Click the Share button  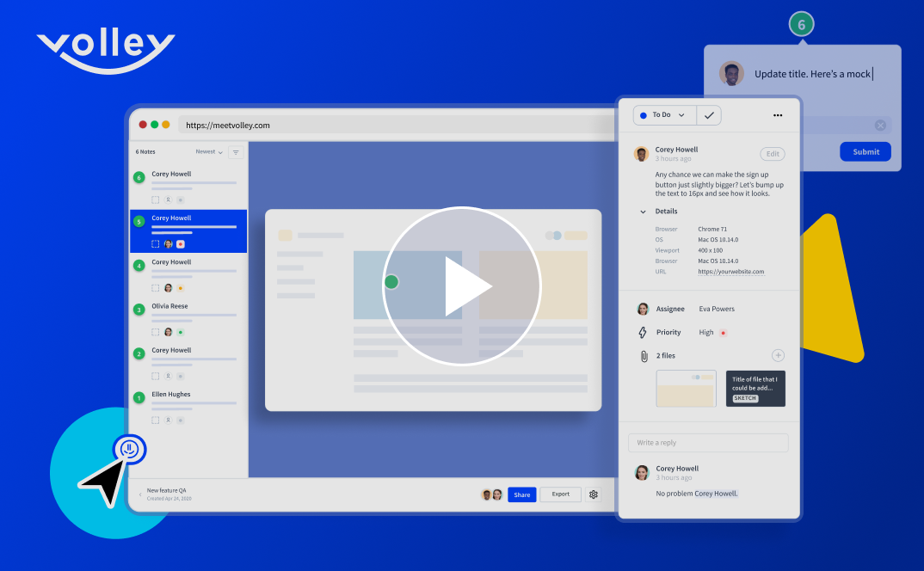tap(521, 494)
